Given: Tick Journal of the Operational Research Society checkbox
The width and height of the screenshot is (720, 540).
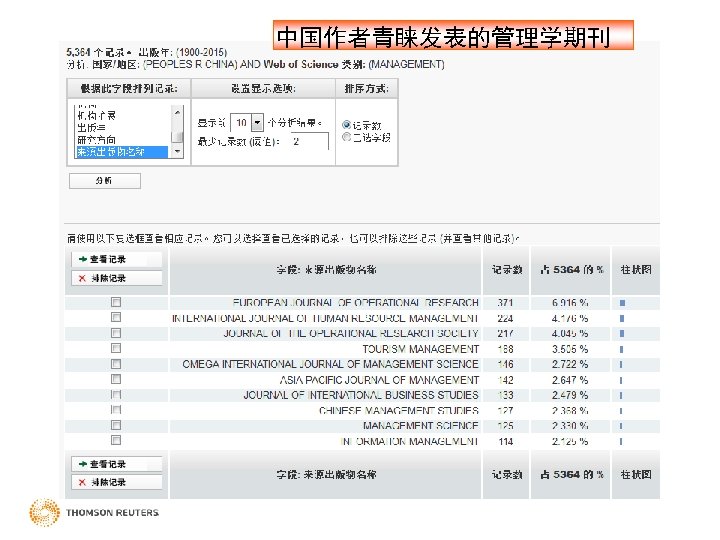Looking at the screenshot, I should pos(116,333).
